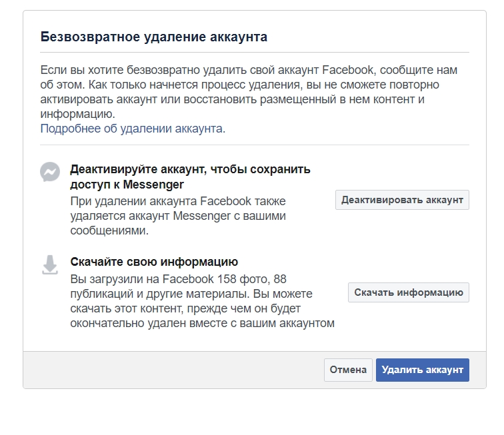Click the Скачать информацию button
Image resolution: width=504 pixels, height=435 pixels.
click(x=409, y=292)
